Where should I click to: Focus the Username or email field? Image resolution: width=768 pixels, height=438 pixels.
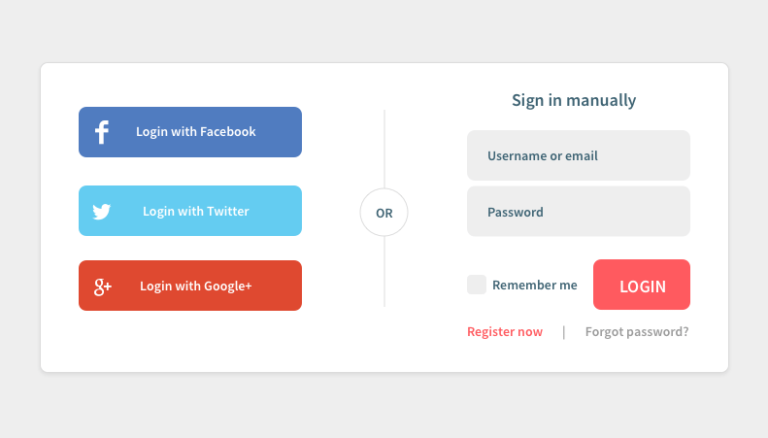tap(578, 155)
